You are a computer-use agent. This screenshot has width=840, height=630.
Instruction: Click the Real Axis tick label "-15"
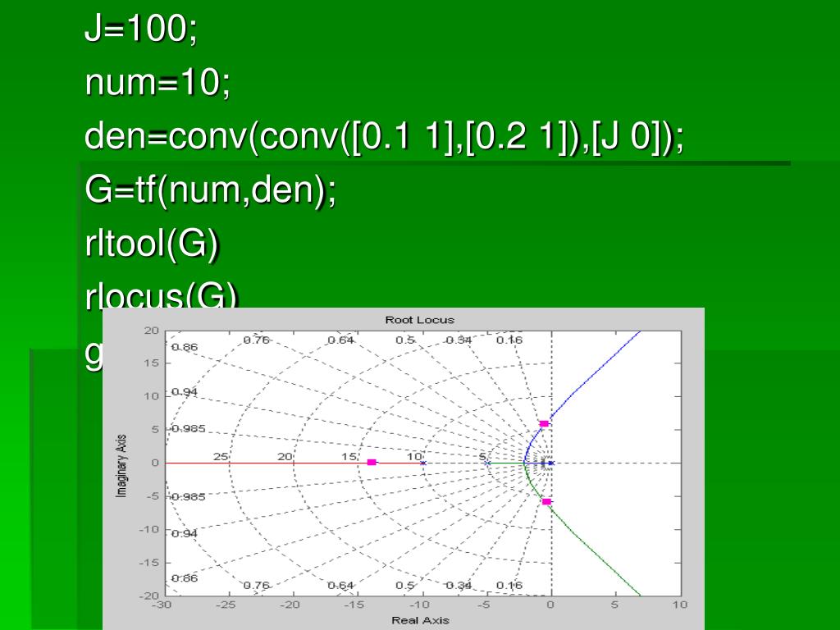(x=354, y=605)
